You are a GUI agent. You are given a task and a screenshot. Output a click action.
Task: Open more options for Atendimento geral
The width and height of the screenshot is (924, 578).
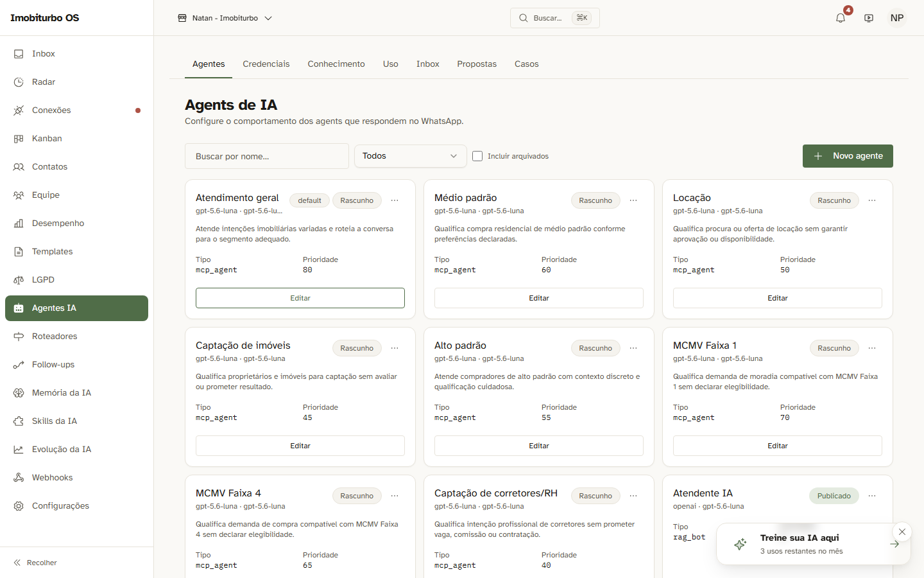(395, 200)
